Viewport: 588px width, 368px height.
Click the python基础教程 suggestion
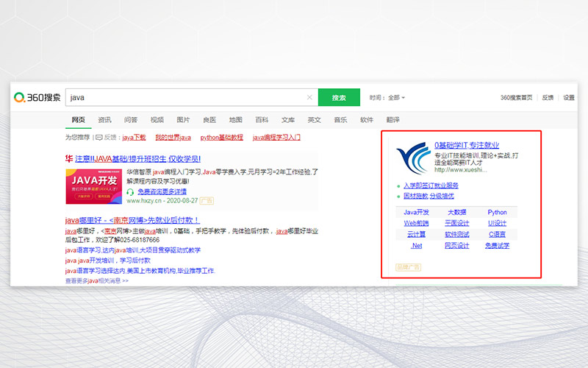point(222,138)
